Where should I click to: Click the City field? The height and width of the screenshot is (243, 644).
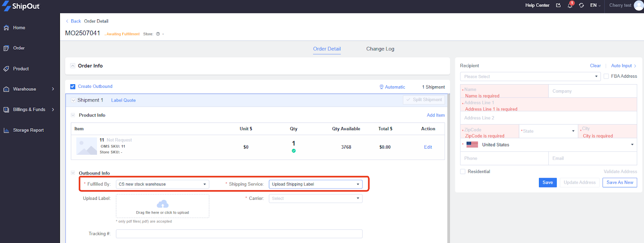click(608, 131)
